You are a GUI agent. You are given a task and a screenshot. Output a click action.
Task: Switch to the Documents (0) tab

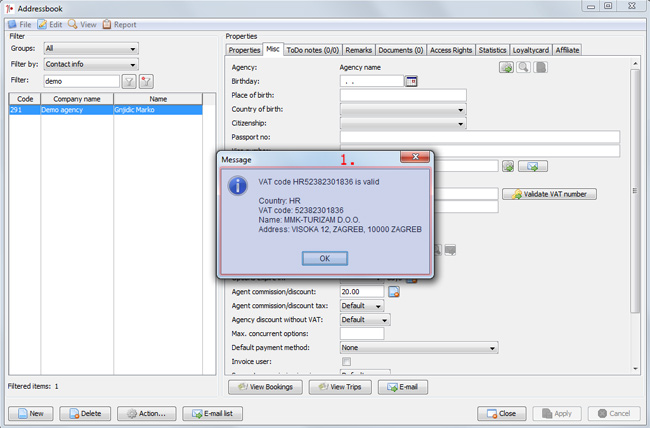(x=400, y=50)
